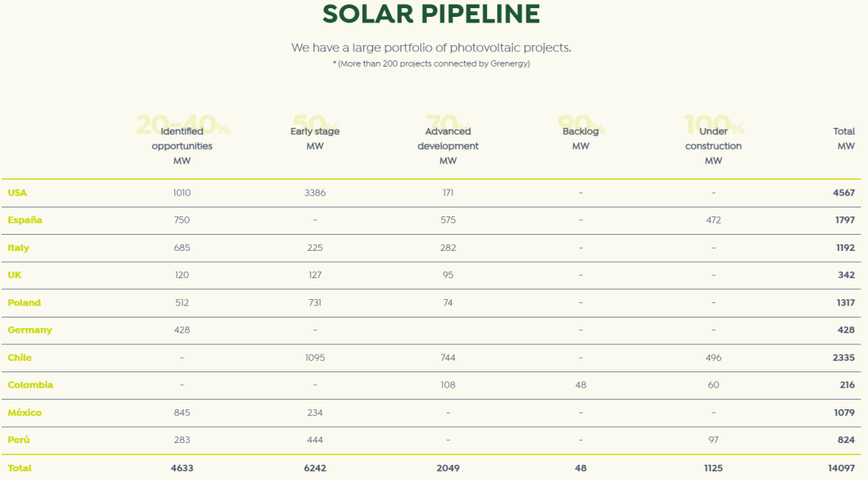Image resolution: width=868 pixels, height=480 pixels.
Task: Click the SOLAR PIPELINE heading
Action: [431, 14]
